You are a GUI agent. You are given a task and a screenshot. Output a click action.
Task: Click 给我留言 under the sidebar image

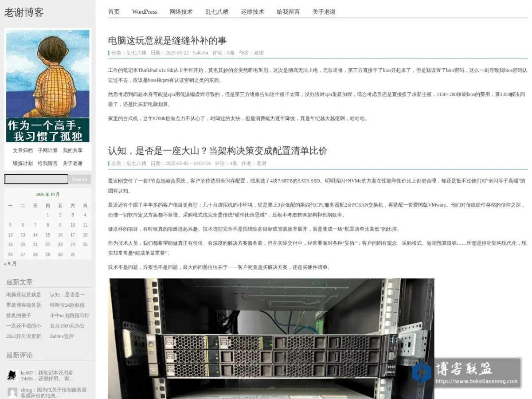click(x=47, y=164)
